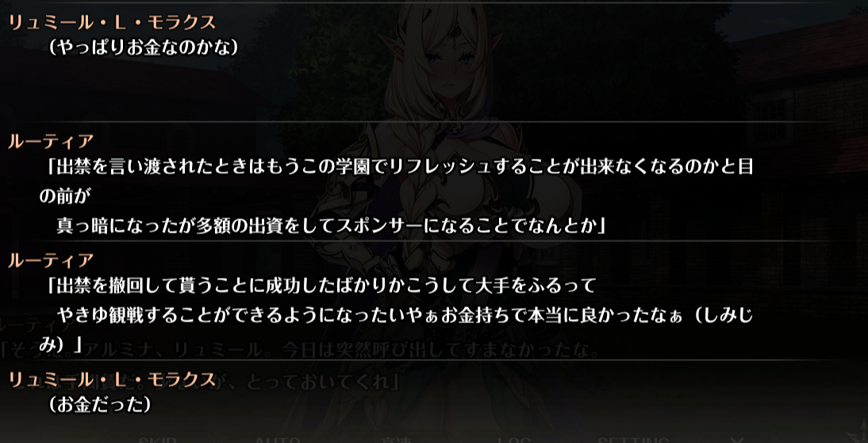Screen dimensions: 868x443
Task: Select the line starting やきゆ観戦することが
Action: click(405, 316)
